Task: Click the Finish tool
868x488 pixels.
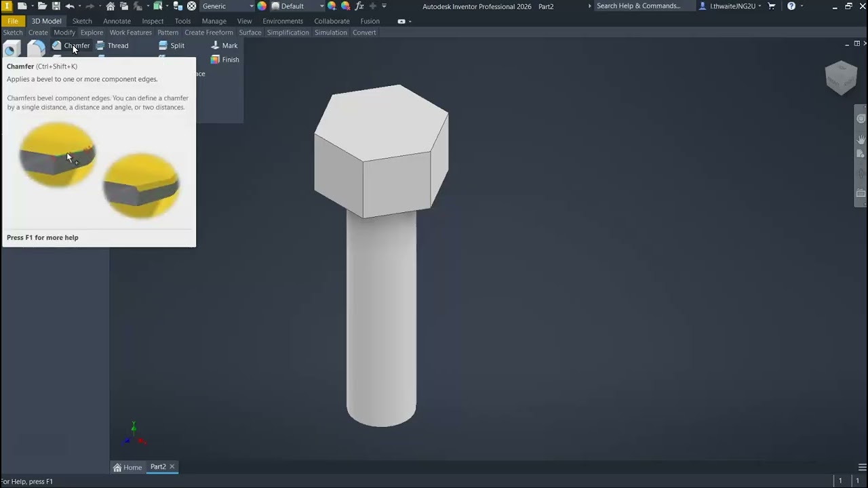Action: click(x=224, y=60)
